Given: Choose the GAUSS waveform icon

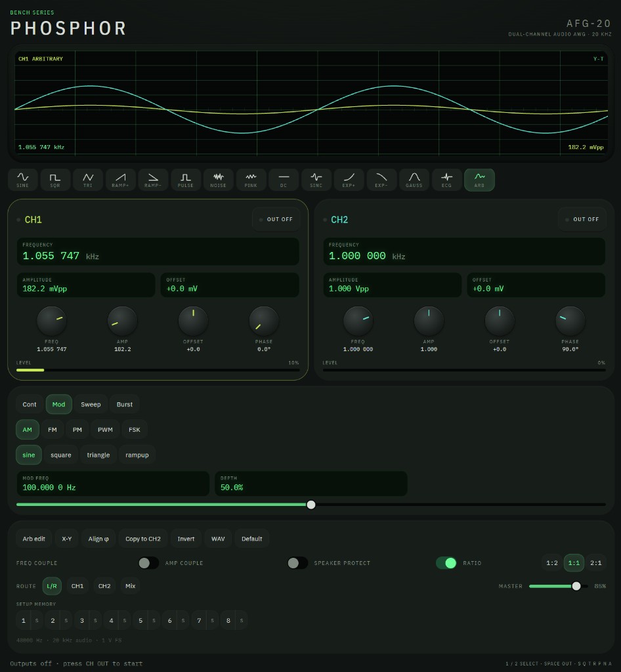Looking at the screenshot, I should [x=414, y=180].
